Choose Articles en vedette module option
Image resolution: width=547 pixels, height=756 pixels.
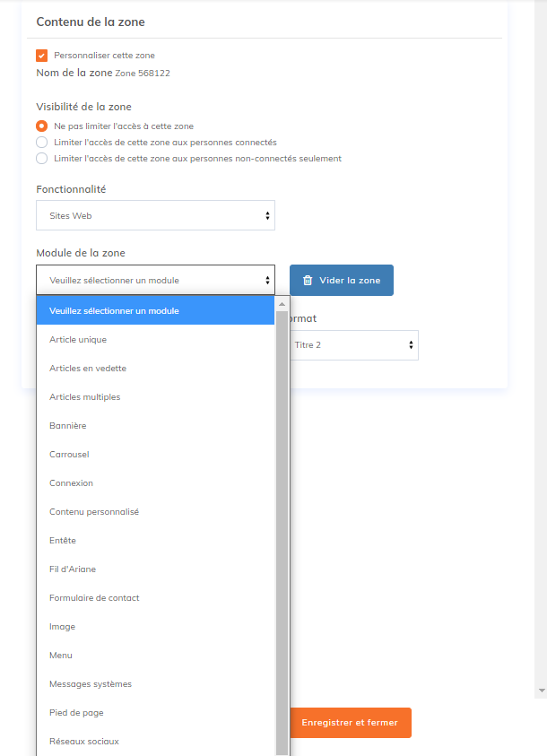(x=88, y=369)
